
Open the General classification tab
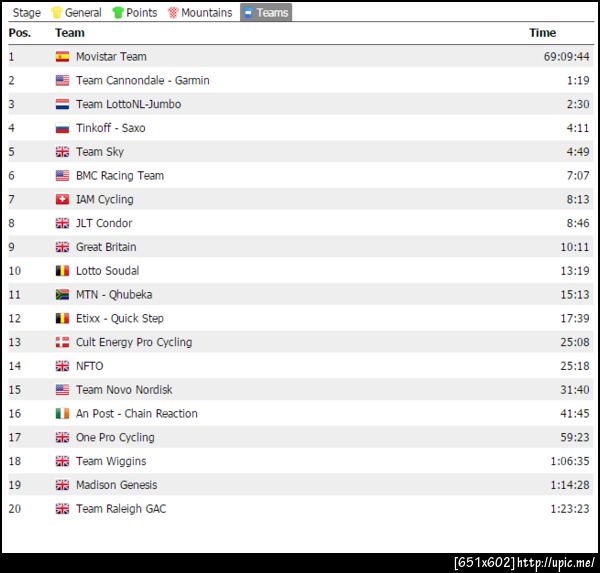pyautogui.click(x=76, y=13)
